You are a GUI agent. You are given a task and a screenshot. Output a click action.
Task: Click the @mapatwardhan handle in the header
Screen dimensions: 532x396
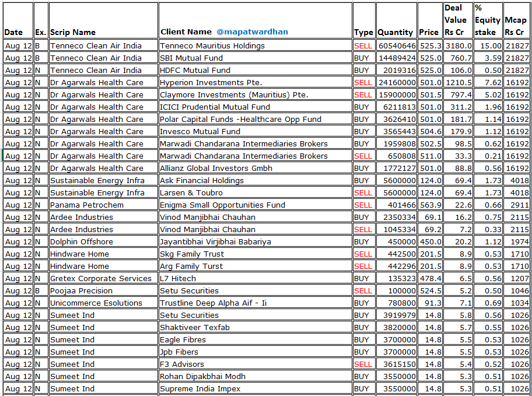point(252,32)
